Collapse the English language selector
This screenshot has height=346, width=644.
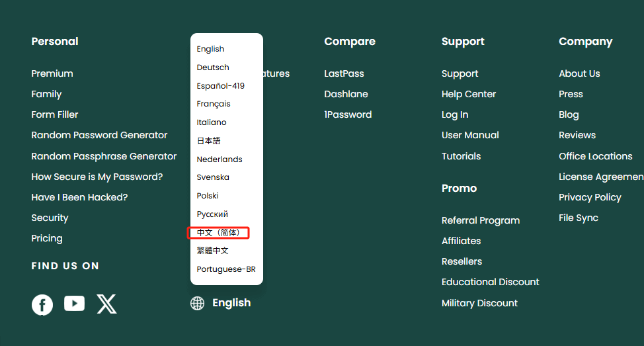pos(231,303)
